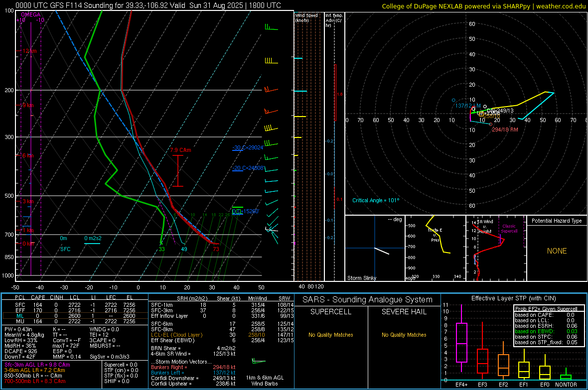Image resolution: width=588 pixels, height=390 pixels.
Task: Click the -20 C=24808' level label
Action: click(x=248, y=168)
